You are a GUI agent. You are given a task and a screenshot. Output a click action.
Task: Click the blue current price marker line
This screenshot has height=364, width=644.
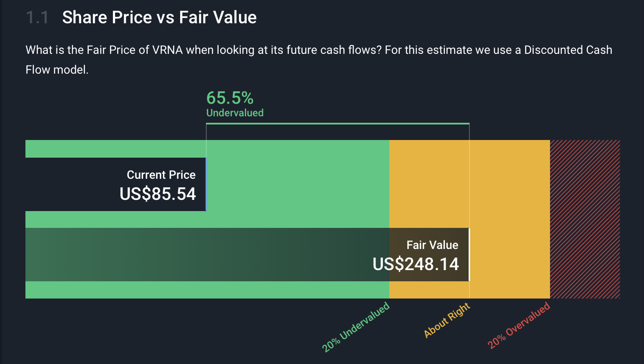point(206,184)
